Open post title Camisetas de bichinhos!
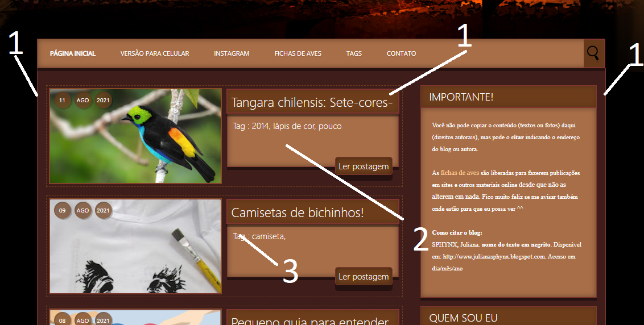Image resolution: width=644 pixels, height=325 pixels. pos(298,213)
